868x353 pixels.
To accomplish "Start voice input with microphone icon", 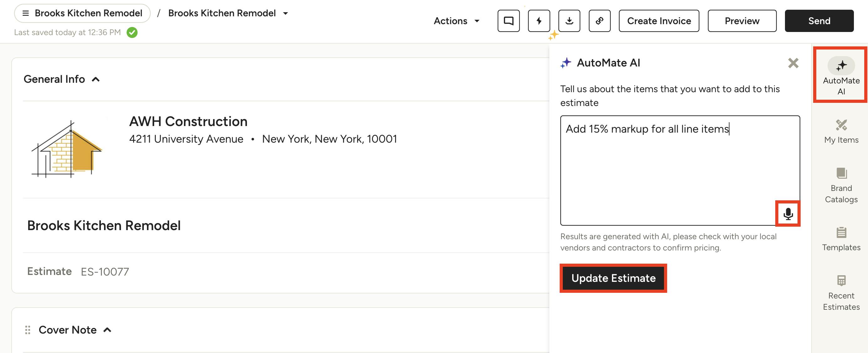I will point(788,214).
